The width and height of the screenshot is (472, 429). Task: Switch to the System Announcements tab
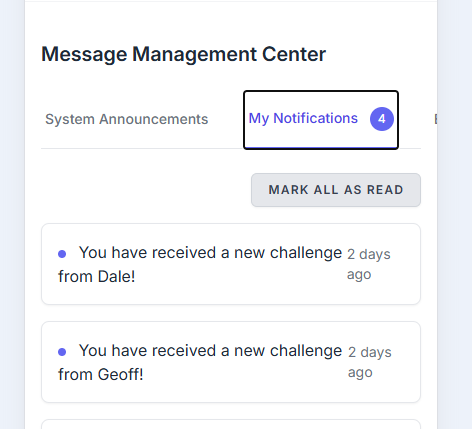coord(126,119)
